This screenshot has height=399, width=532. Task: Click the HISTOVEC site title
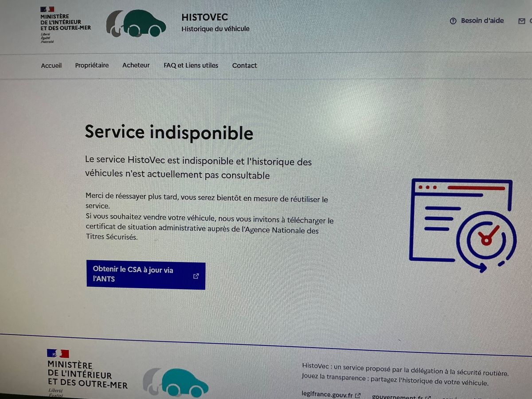tap(205, 17)
